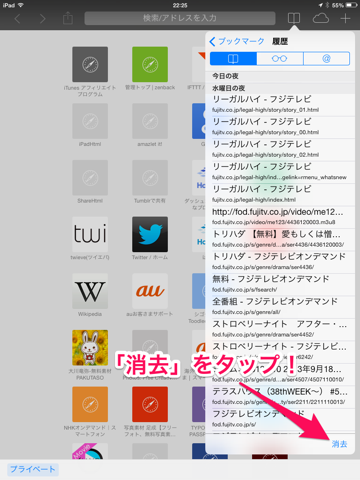This screenshot has width=360, height=480.
Task: Open the share sheet icon
Action: click(68, 18)
